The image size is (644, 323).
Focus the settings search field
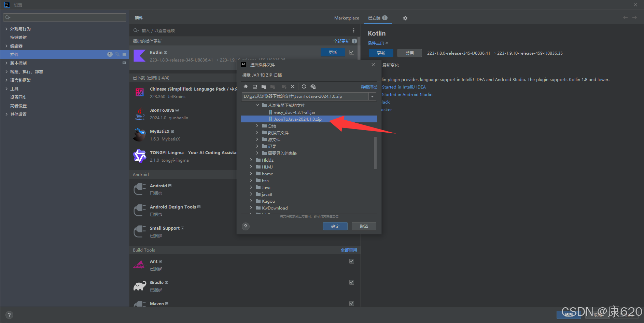[65, 17]
